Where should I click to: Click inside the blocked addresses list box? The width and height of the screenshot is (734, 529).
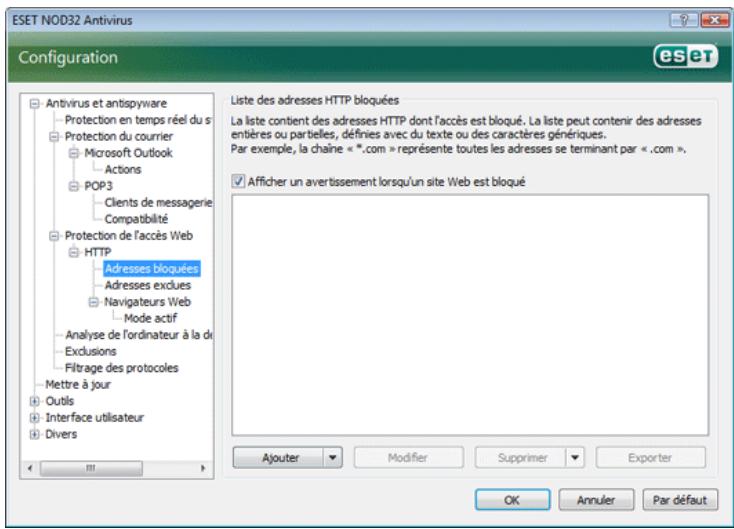coord(470,315)
